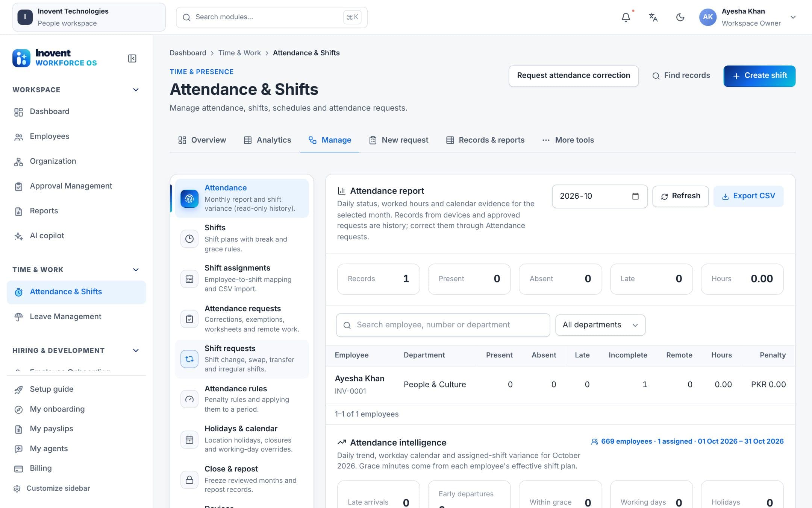812x508 pixels.
Task: Click the Attendance fingerprint icon
Action: pos(189,198)
